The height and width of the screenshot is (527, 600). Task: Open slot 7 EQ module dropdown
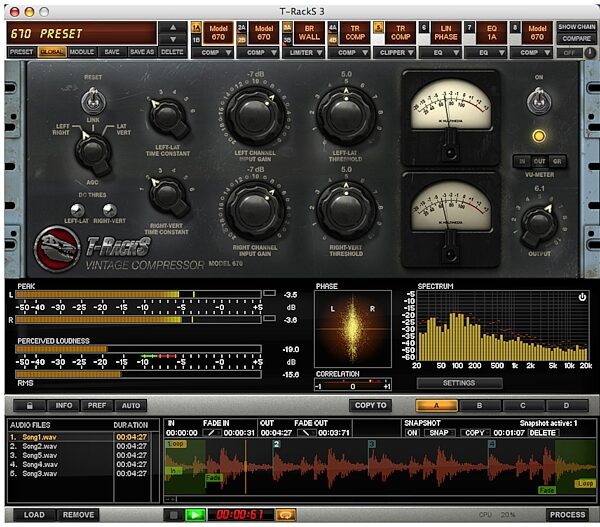486,52
